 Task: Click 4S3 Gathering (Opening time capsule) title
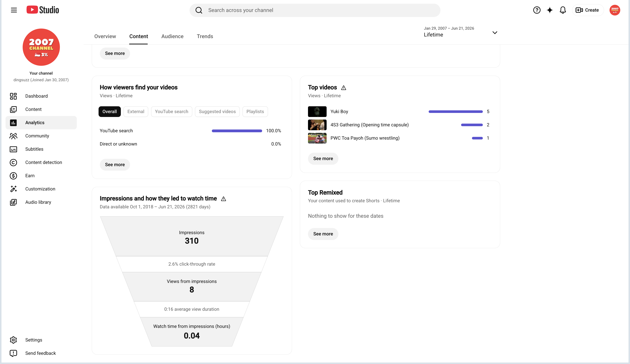[x=370, y=125]
